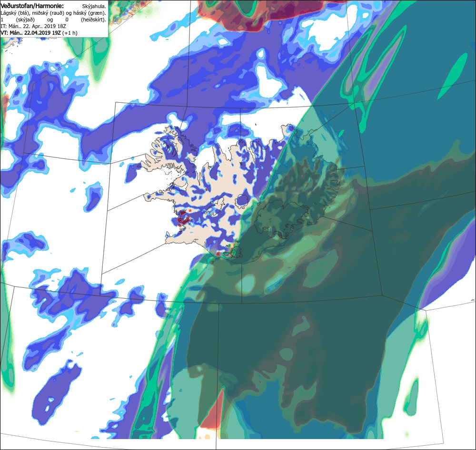Select the 'VT: Mán.. 22.04.2019 19Z' valid time

tap(30, 33)
